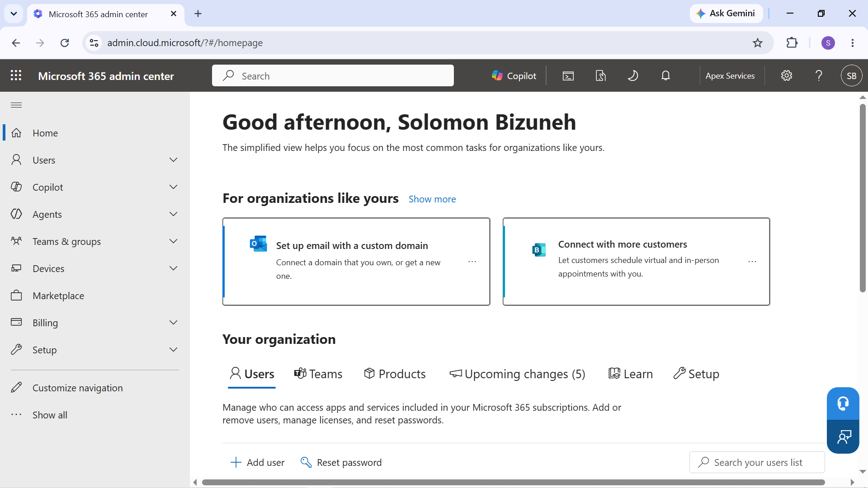This screenshot has width=868, height=488.
Task: Expand Teams & groups chevron
Action: pos(173,241)
